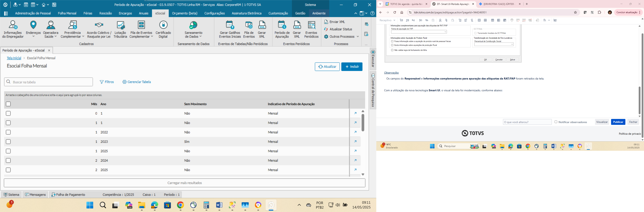Click Enviar XML in Processos
Screen dimensions: 644x212
coord(335,22)
